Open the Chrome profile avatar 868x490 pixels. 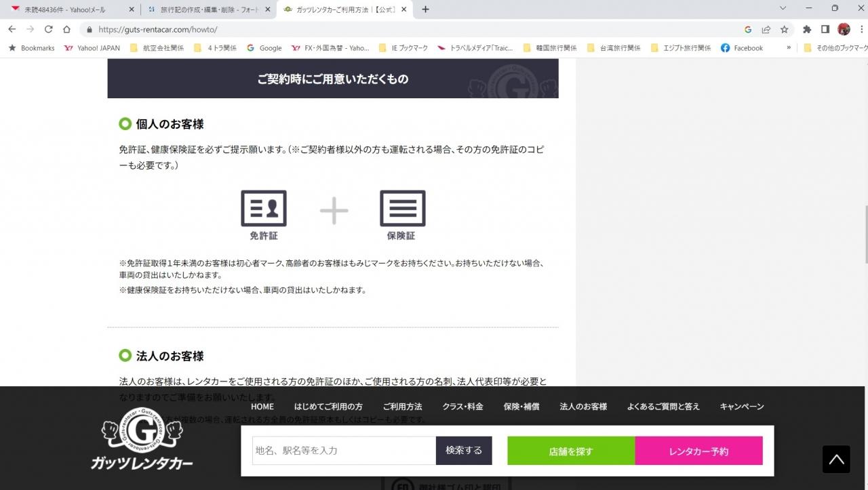point(844,29)
